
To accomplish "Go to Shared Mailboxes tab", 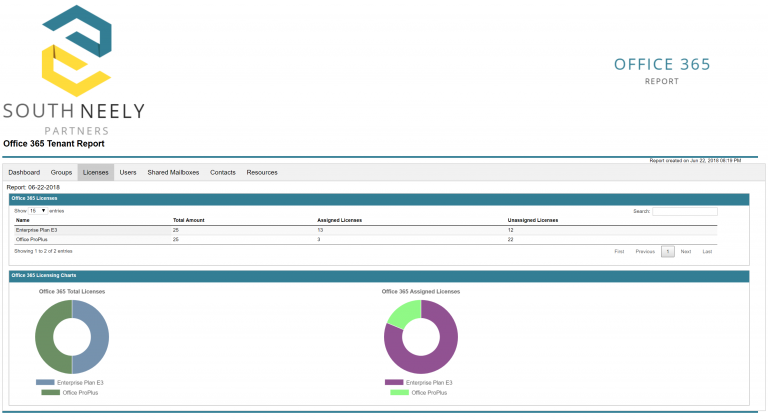I will 173,173.
